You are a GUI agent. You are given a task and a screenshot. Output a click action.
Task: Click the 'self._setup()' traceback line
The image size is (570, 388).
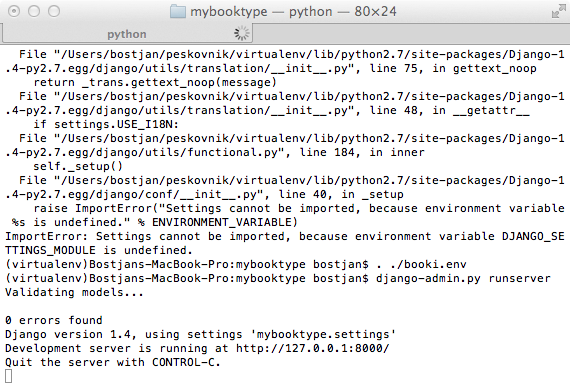[x=78, y=166]
